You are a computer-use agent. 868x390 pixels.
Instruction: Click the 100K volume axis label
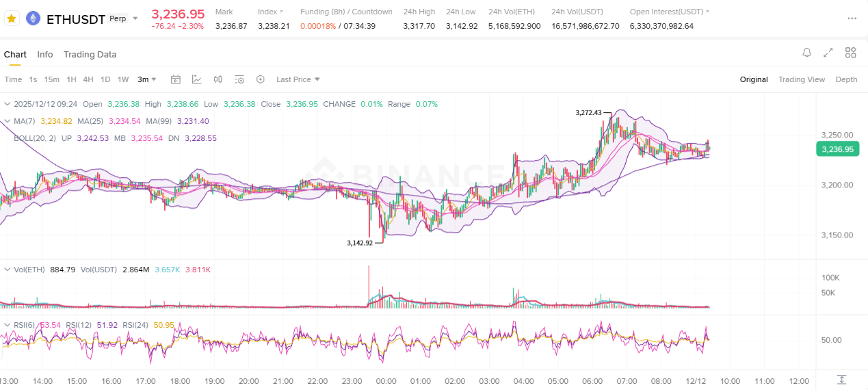point(830,278)
